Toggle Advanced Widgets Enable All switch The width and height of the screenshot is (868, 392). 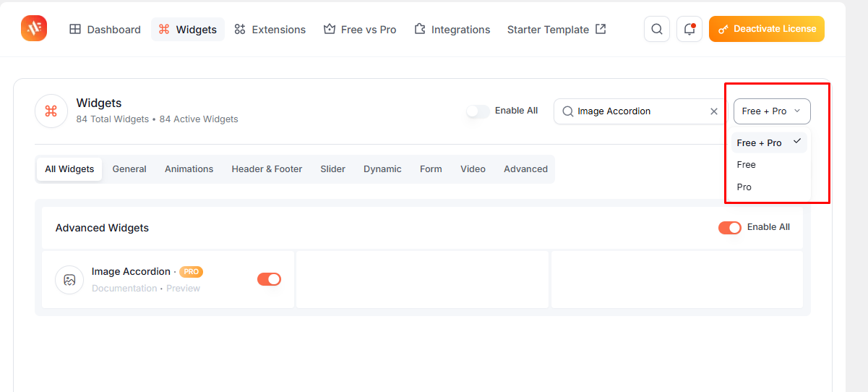click(x=730, y=228)
